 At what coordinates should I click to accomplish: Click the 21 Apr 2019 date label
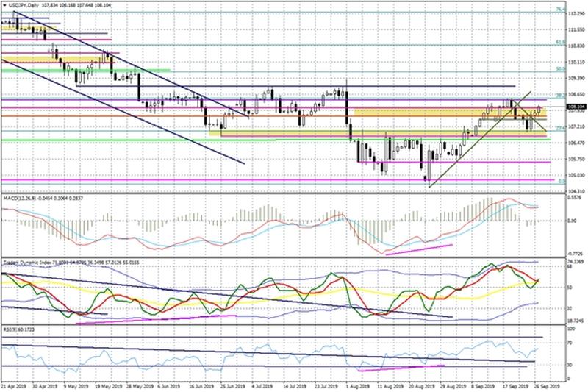click(x=16, y=385)
